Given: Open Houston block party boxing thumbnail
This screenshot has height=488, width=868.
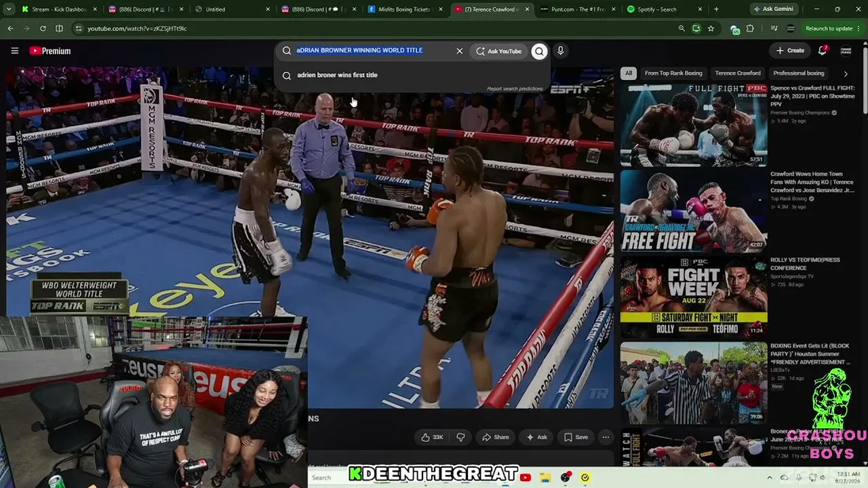Looking at the screenshot, I should tap(694, 383).
